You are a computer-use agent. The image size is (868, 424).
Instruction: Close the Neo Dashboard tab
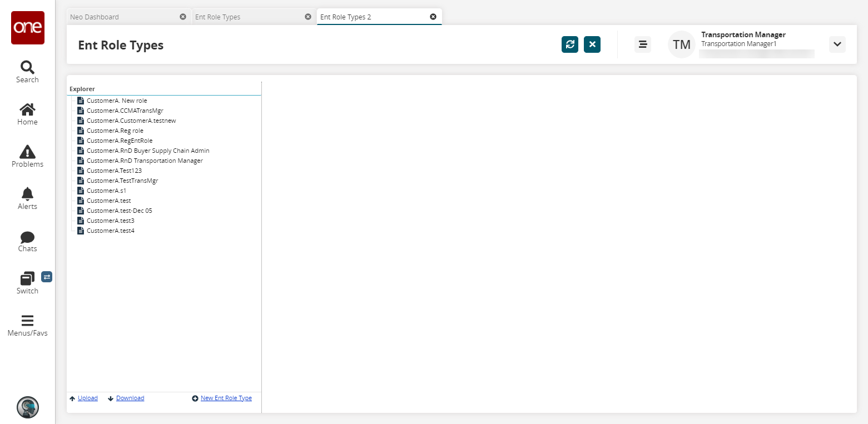tap(183, 17)
